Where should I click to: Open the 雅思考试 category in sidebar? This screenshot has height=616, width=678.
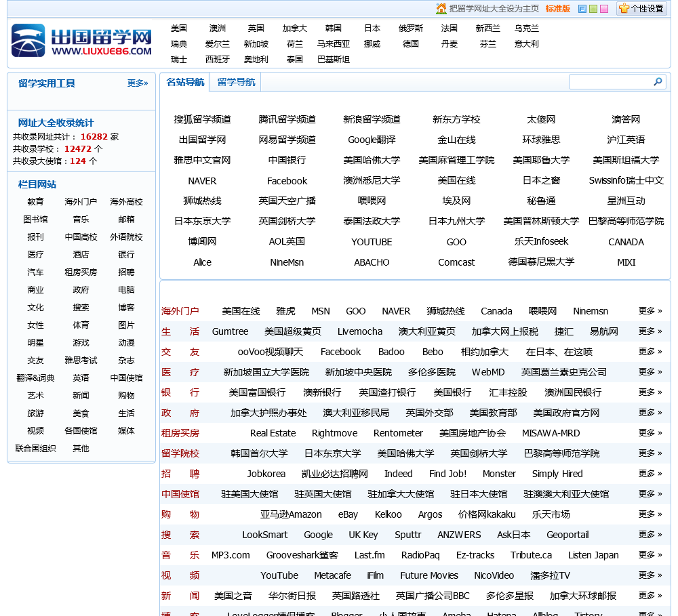81,360
